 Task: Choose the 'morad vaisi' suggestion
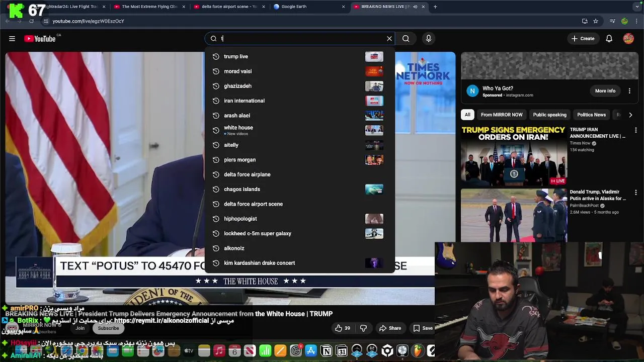[x=300, y=71]
